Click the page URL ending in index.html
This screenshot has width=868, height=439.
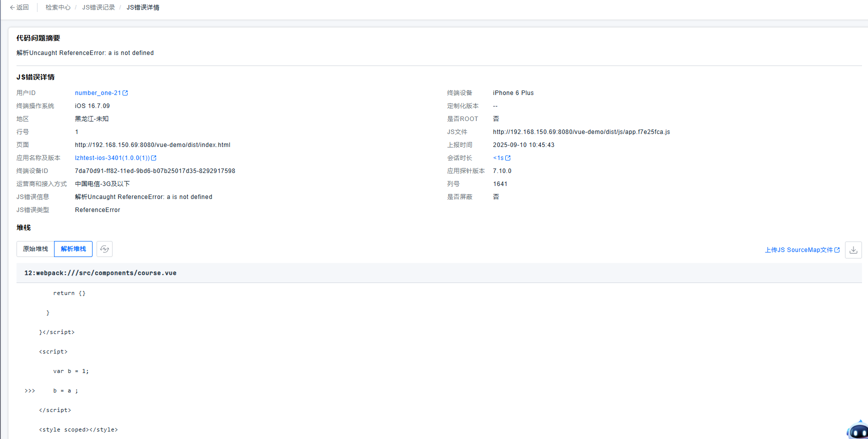tap(153, 145)
